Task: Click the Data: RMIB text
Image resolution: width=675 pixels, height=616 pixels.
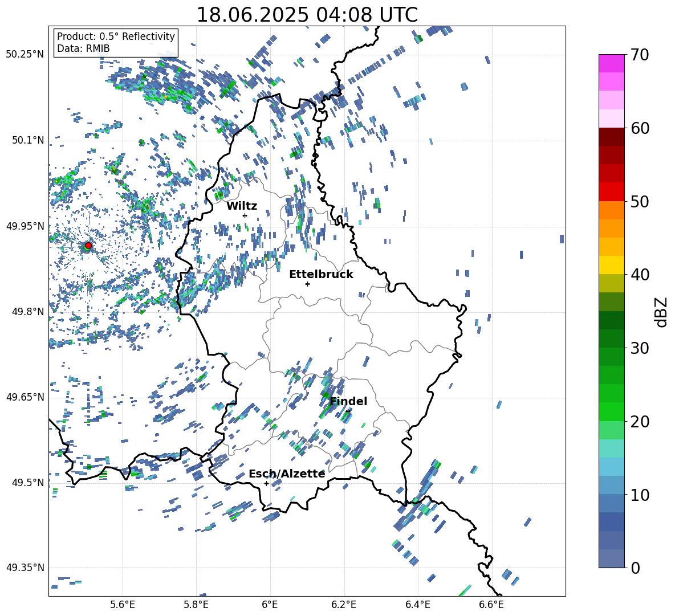Action: click(x=83, y=48)
